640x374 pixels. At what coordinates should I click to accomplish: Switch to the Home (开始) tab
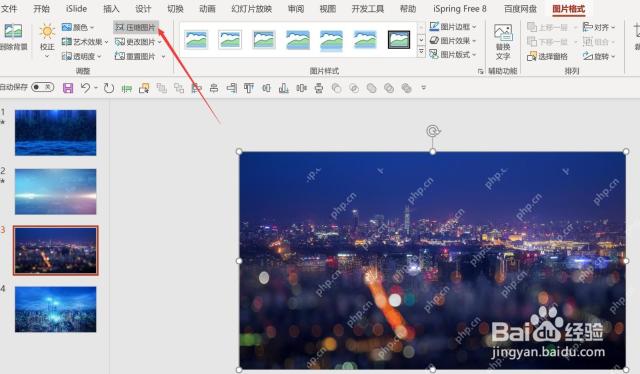[x=41, y=9]
